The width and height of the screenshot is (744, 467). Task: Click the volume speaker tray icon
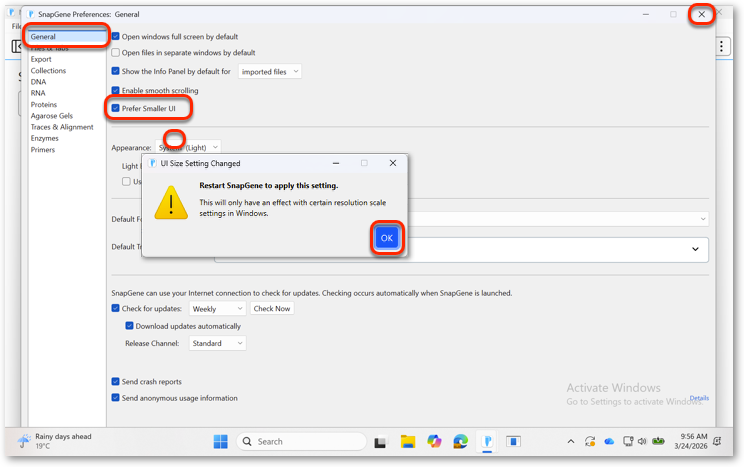tap(642, 441)
